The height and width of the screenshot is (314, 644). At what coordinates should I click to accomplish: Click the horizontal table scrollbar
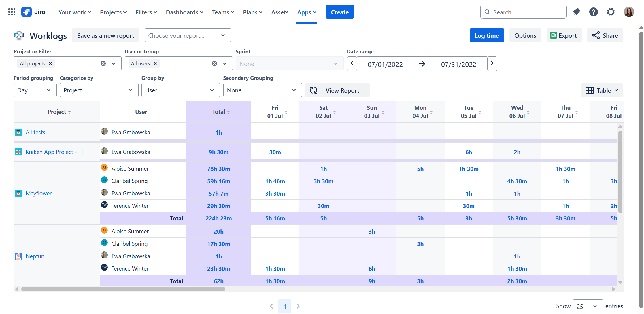(123, 289)
